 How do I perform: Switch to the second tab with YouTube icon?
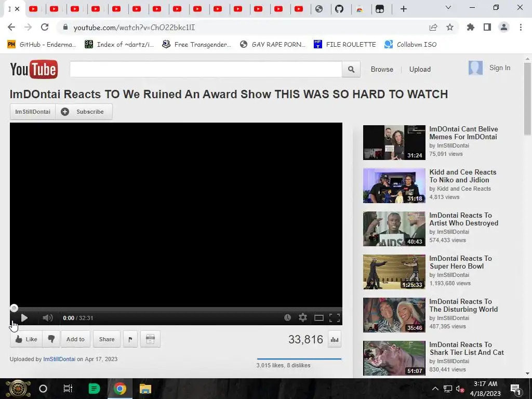(54, 9)
